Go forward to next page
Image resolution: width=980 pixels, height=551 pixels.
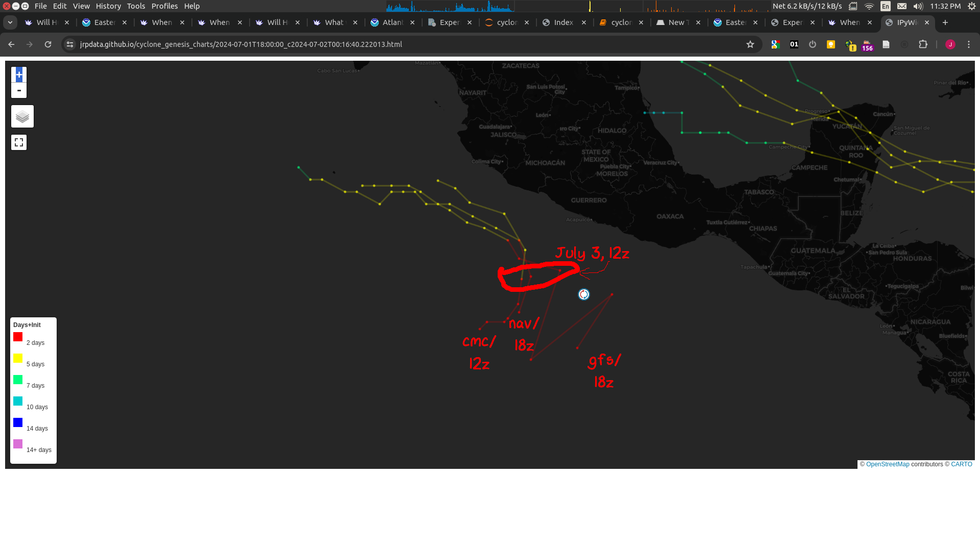coord(30,44)
